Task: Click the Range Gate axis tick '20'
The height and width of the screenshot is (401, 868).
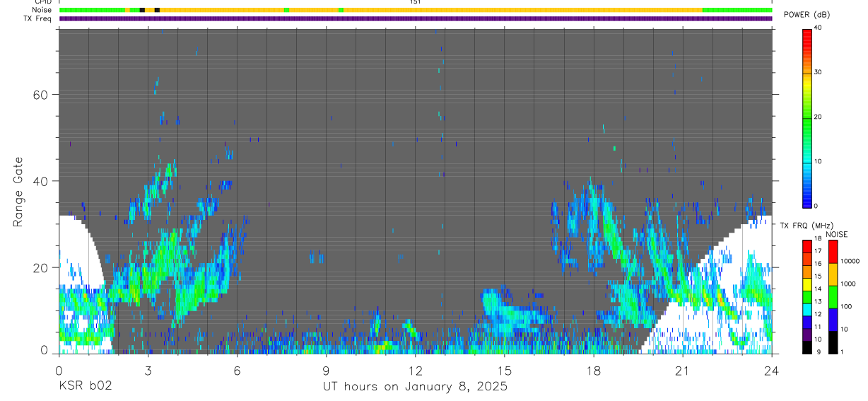Action: pyautogui.click(x=41, y=267)
